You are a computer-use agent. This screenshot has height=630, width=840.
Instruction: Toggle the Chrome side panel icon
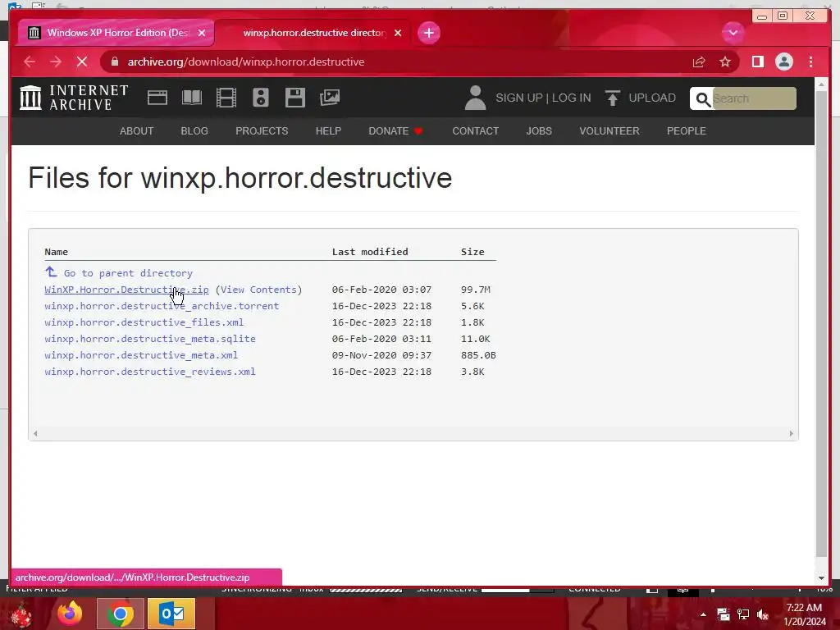757,62
